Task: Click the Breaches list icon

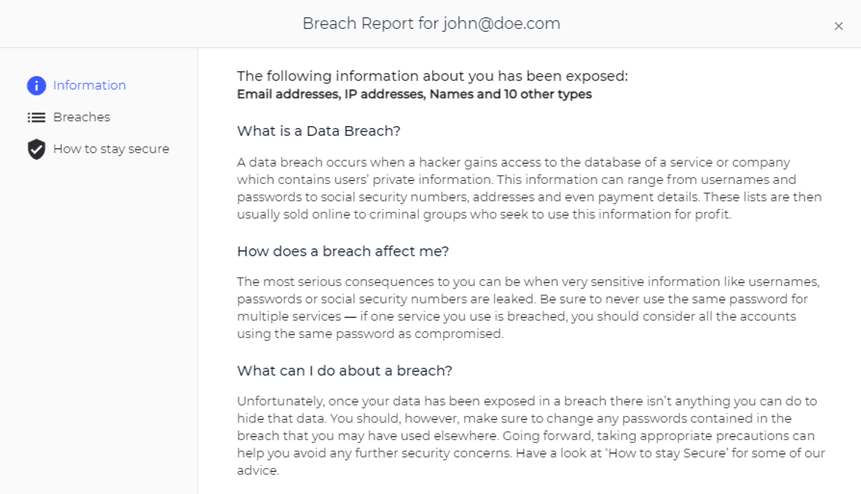Action: (x=37, y=118)
